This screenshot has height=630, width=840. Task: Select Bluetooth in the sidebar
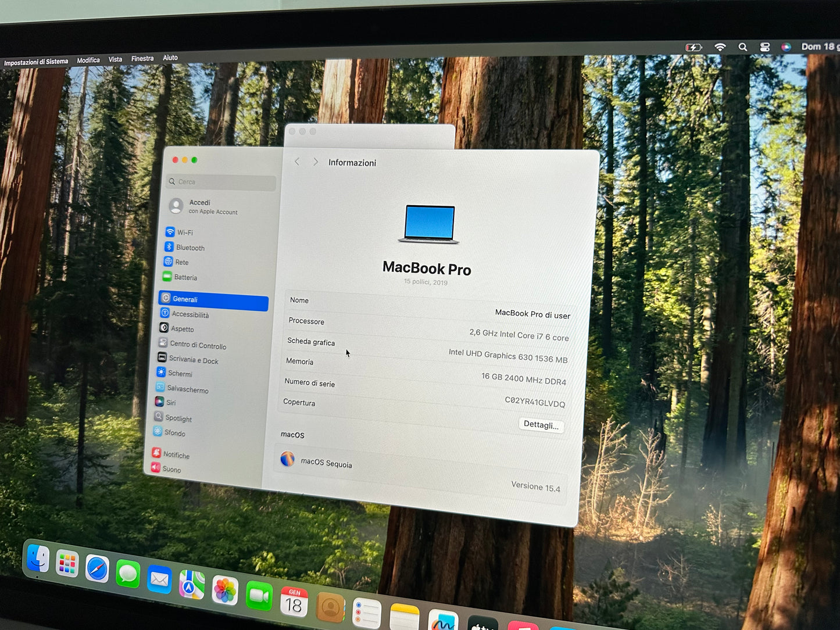tap(188, 248)
